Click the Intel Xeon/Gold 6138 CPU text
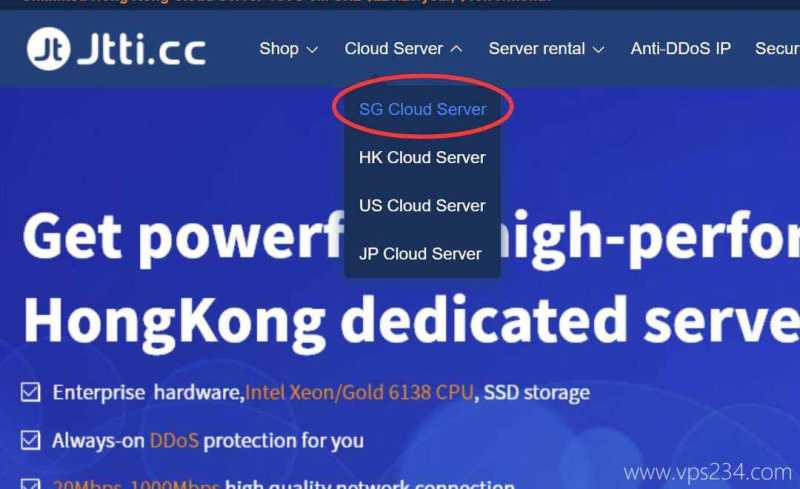The image size is (800, 489). pos(360,393)
